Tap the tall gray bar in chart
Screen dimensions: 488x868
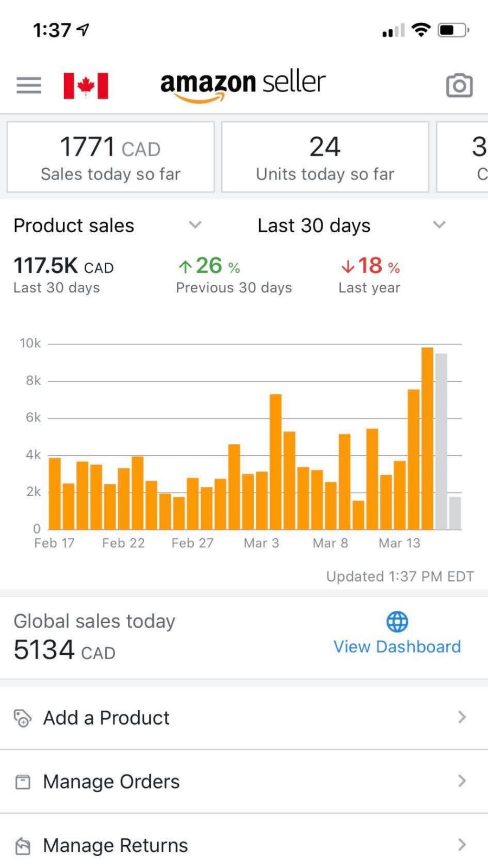tap(441, 442)
